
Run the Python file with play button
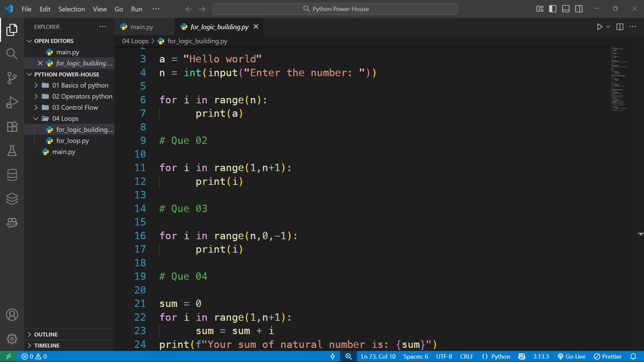click(x=600, y=27)
